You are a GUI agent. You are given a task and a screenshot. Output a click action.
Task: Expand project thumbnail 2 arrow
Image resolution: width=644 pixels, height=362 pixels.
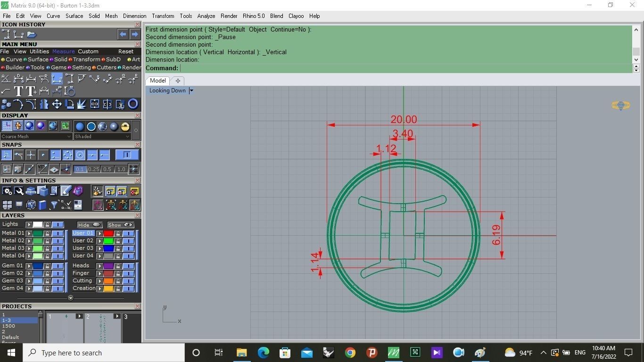[x=117, y=316]
